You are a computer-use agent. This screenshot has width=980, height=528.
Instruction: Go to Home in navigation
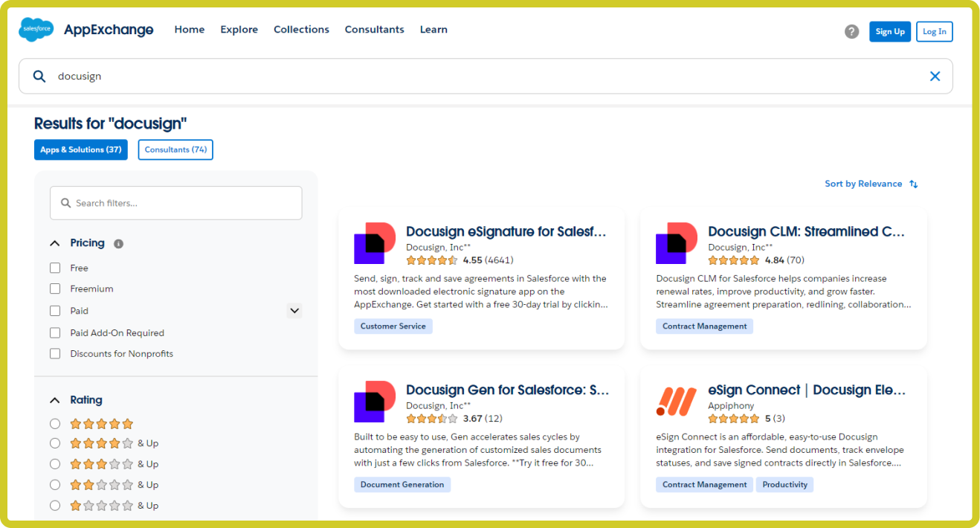(190, 30)
